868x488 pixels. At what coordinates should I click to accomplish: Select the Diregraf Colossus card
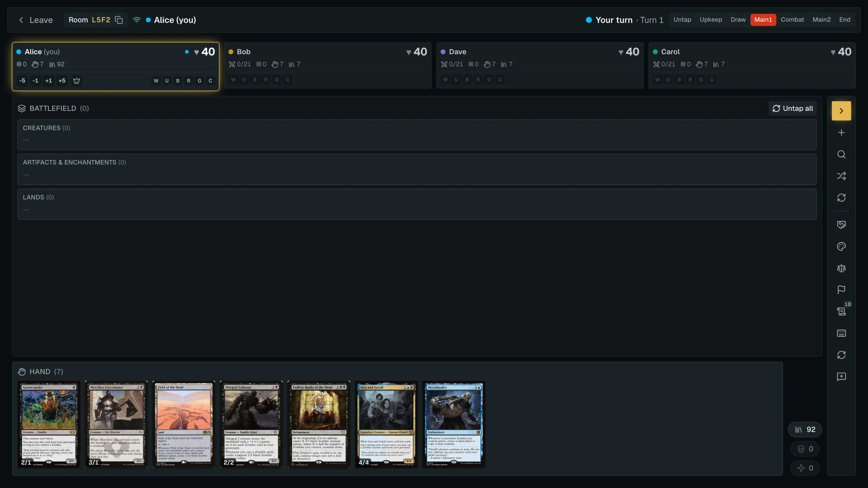coord(251,424)
